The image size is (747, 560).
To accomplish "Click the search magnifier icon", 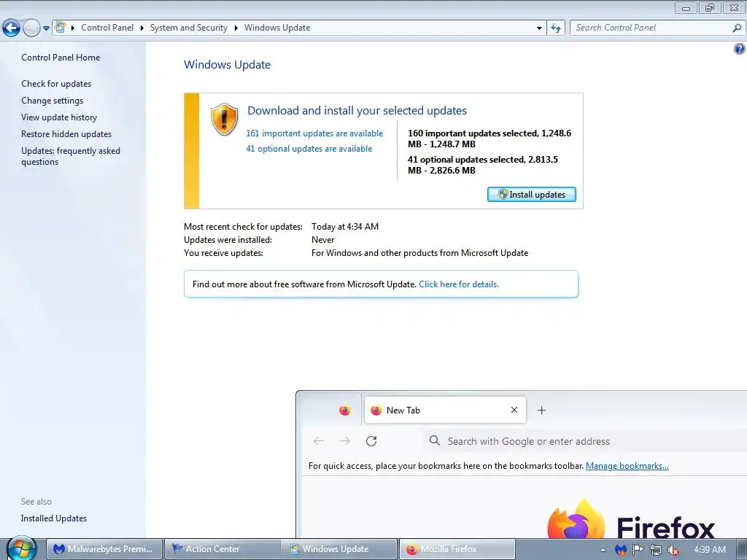I will (x=737, y=28).
